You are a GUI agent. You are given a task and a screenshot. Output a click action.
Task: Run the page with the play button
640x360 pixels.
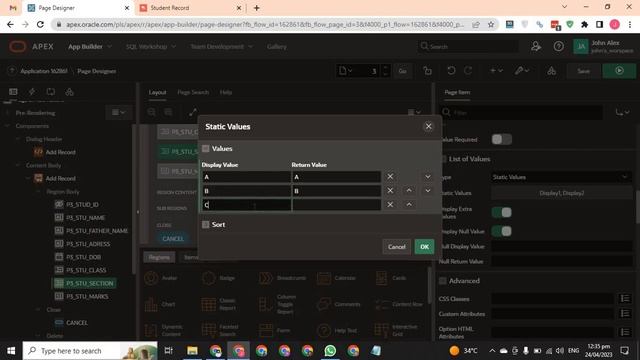[619, 71]
